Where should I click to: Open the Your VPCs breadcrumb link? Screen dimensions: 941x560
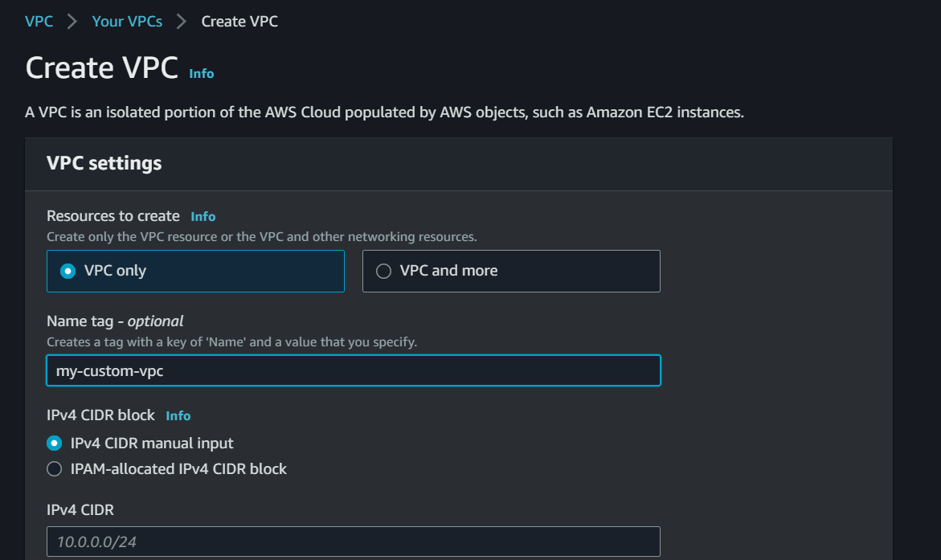coord(127,22)
